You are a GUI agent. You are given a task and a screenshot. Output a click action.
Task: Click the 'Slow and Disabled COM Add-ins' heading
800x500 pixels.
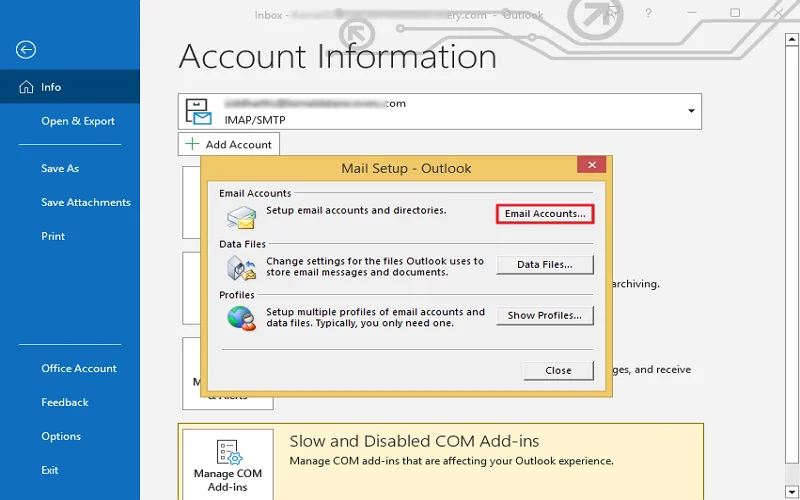(414, 441)
